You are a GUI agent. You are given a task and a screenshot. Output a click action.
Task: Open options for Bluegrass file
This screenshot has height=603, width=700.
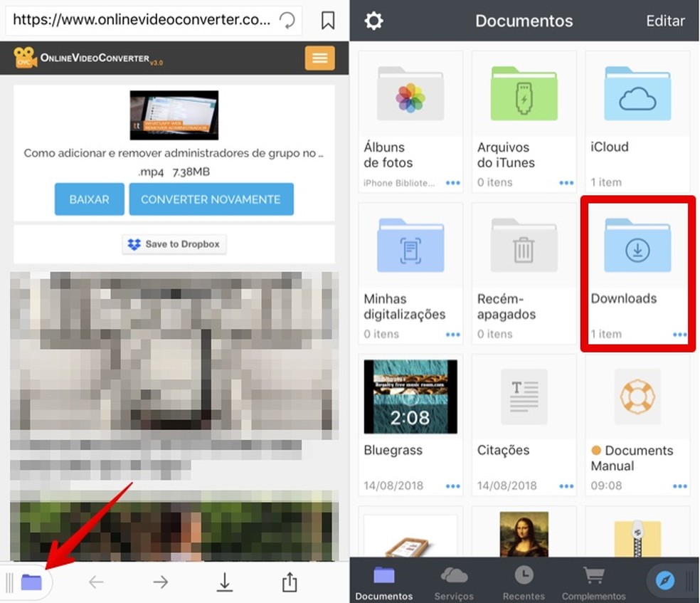(452, 486)
